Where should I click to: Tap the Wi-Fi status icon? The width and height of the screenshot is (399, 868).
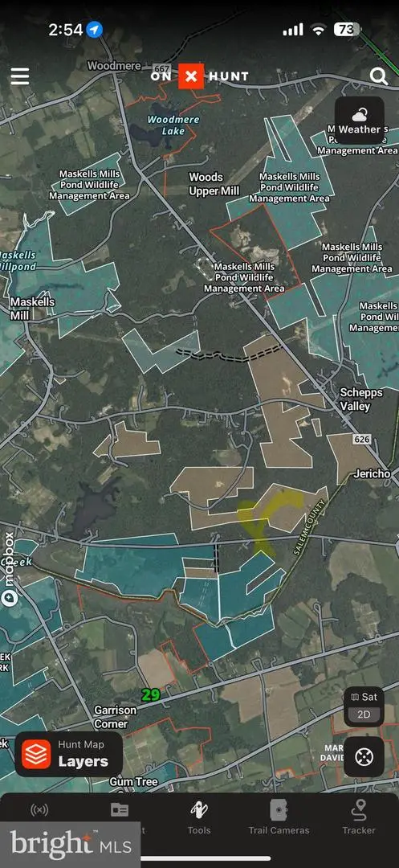tap(318, 30)
